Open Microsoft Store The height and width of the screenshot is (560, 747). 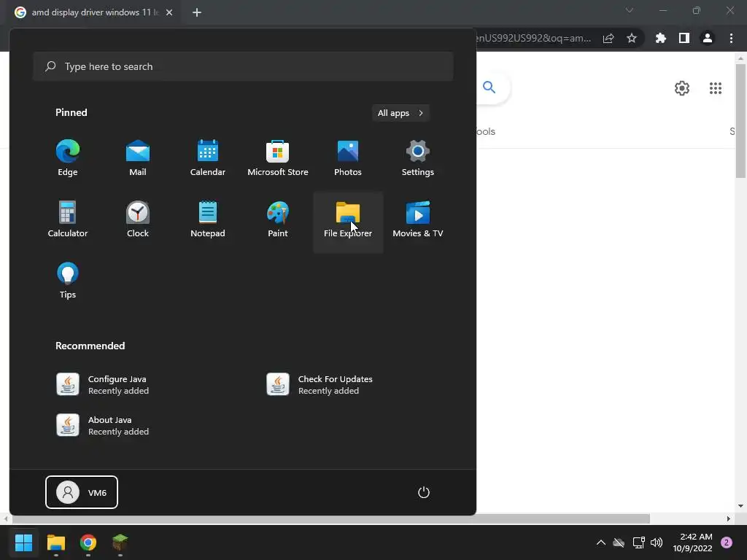pyautogui.click(x=278, y=158)
